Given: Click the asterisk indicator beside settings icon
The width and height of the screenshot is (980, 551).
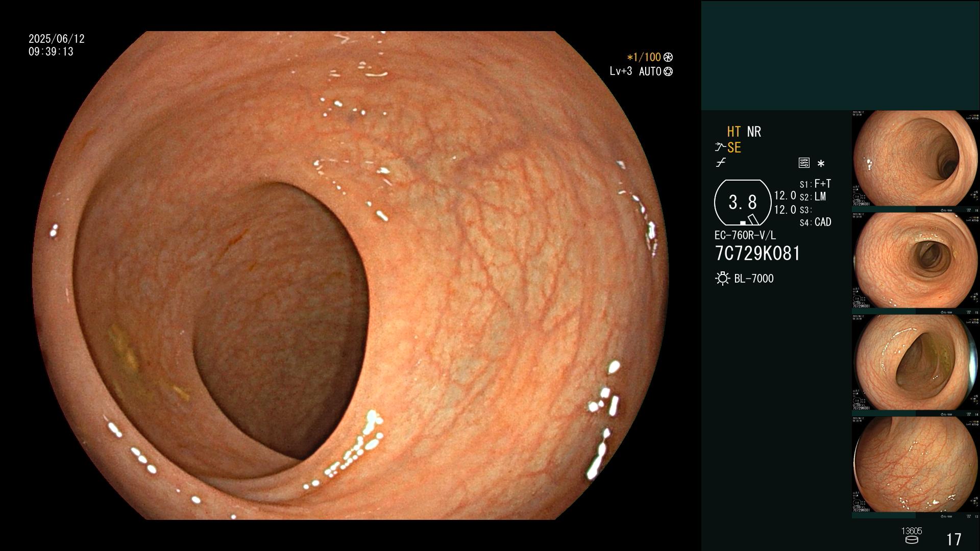Looking at the screenshot, I should click(x=821, y=164).
